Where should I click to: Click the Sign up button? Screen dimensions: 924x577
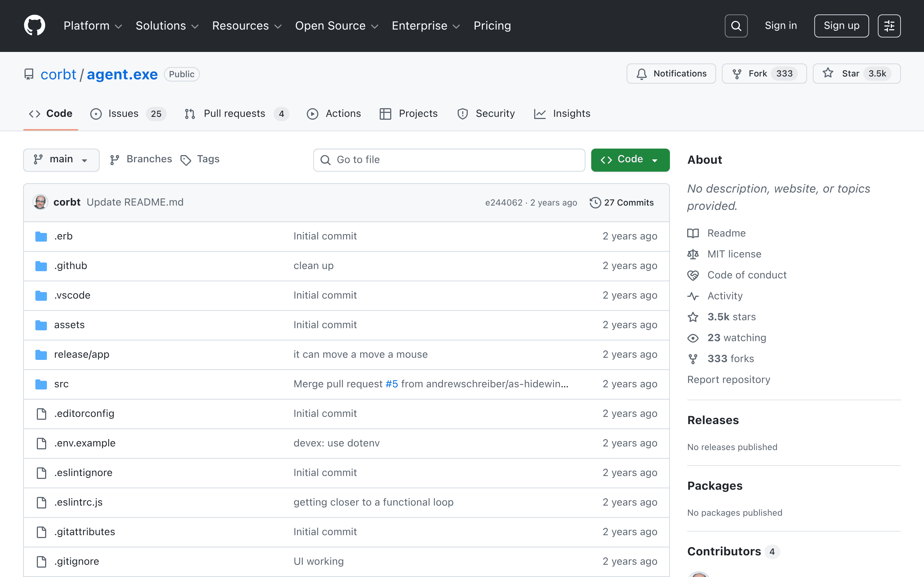(x=841, y=26)
